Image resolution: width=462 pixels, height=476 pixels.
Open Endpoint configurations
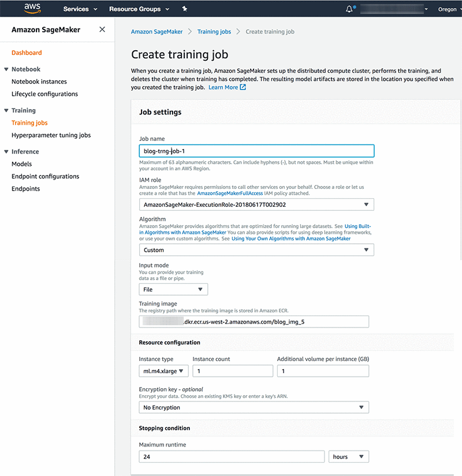click(x=45, y=176)
